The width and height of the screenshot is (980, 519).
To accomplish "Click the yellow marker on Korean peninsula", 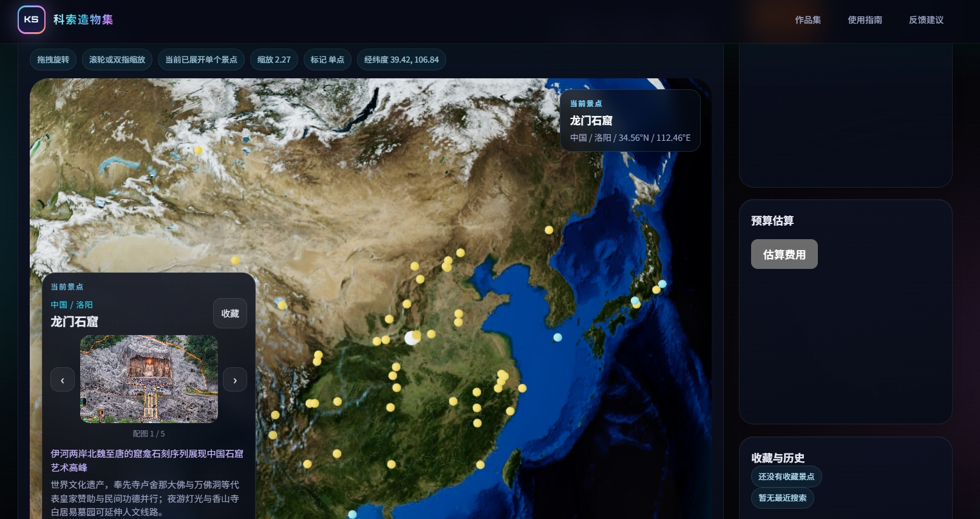I will point(549,230).
